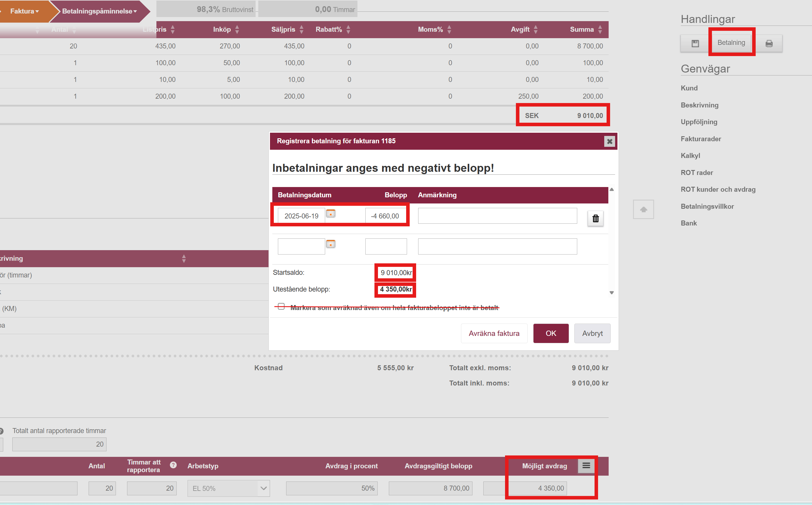Cancel the dialog with the Avbryt button

592,333
